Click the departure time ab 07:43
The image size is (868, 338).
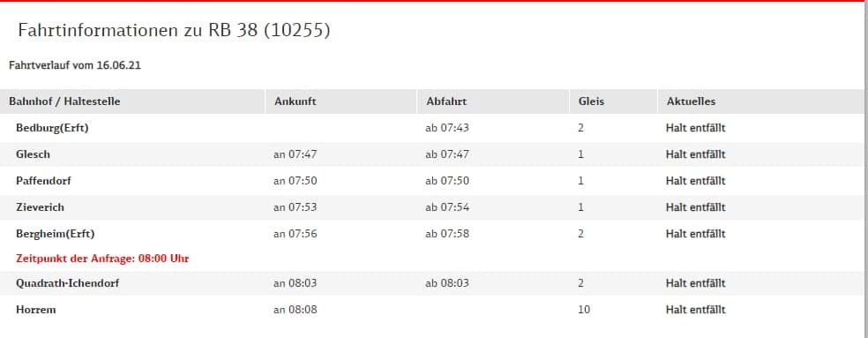coord(447,128)
